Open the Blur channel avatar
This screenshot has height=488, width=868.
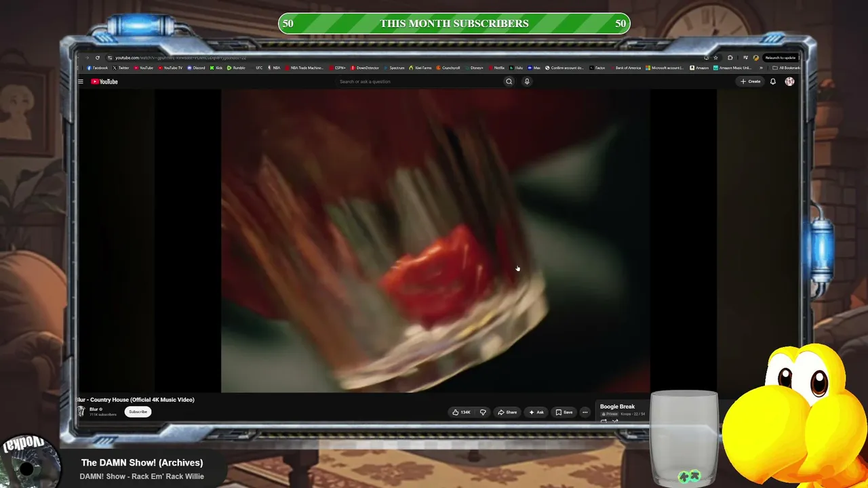(x=81, y=411)
